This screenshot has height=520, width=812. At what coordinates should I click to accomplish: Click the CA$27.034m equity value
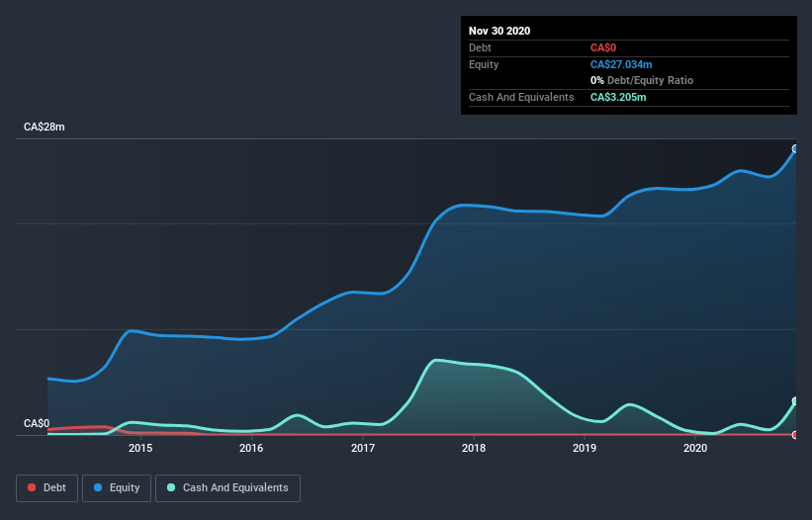coord(621,64)
